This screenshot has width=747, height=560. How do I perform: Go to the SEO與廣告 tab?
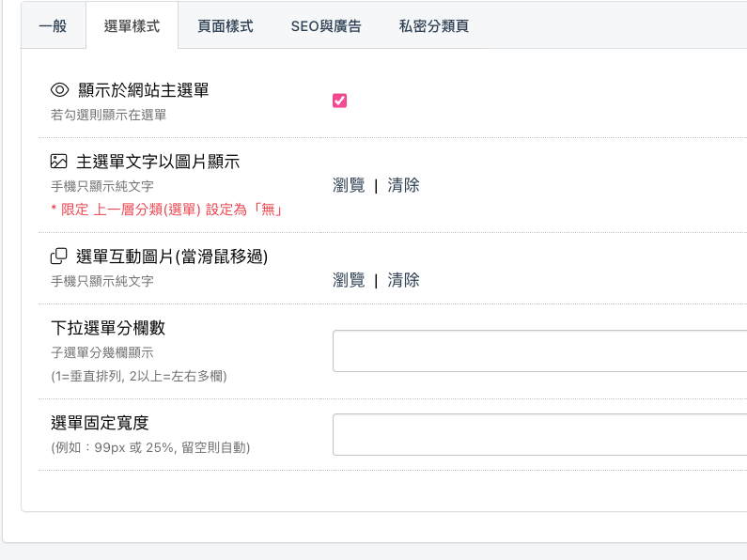click(x=326, y=25)
